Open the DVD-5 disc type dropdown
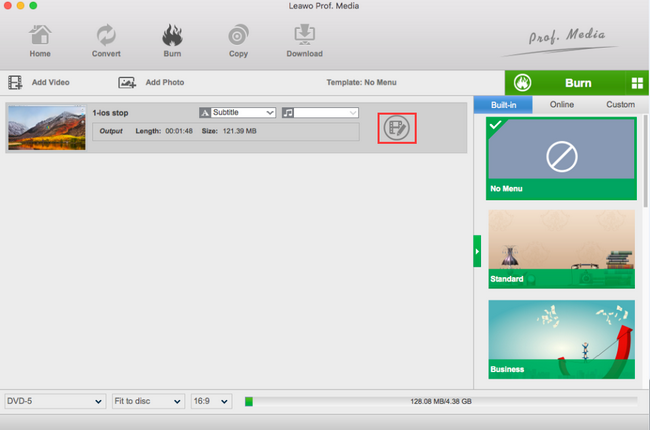The width and height of the screenshot is (650, 430). click(55, 401)
